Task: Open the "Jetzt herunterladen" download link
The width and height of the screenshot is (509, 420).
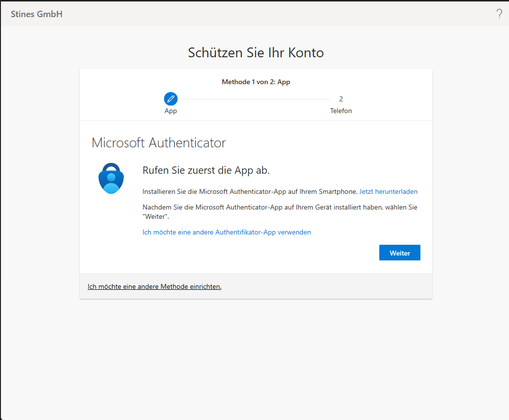Action: coord(388,192)
